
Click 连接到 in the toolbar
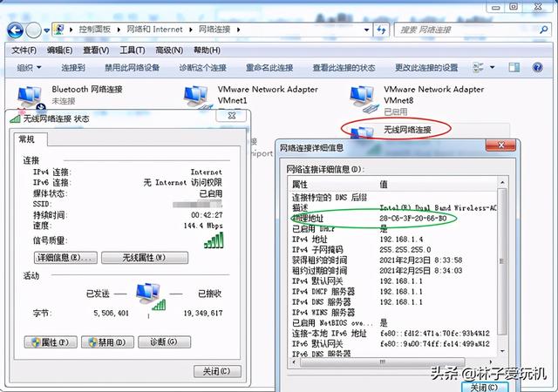click(x=73, y=68)
